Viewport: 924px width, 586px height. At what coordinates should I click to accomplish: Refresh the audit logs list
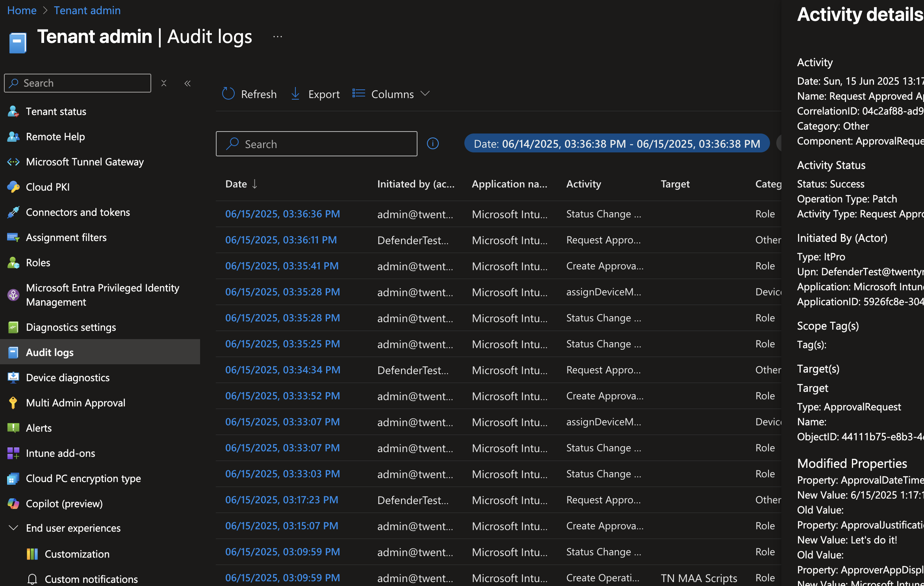click(249, 94)
